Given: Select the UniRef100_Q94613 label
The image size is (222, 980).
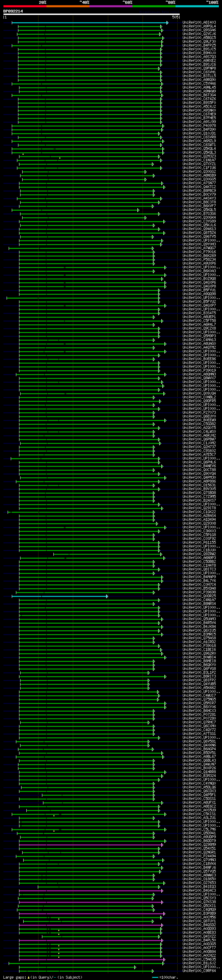Looking at the screenshot, I should click(199, 229).
